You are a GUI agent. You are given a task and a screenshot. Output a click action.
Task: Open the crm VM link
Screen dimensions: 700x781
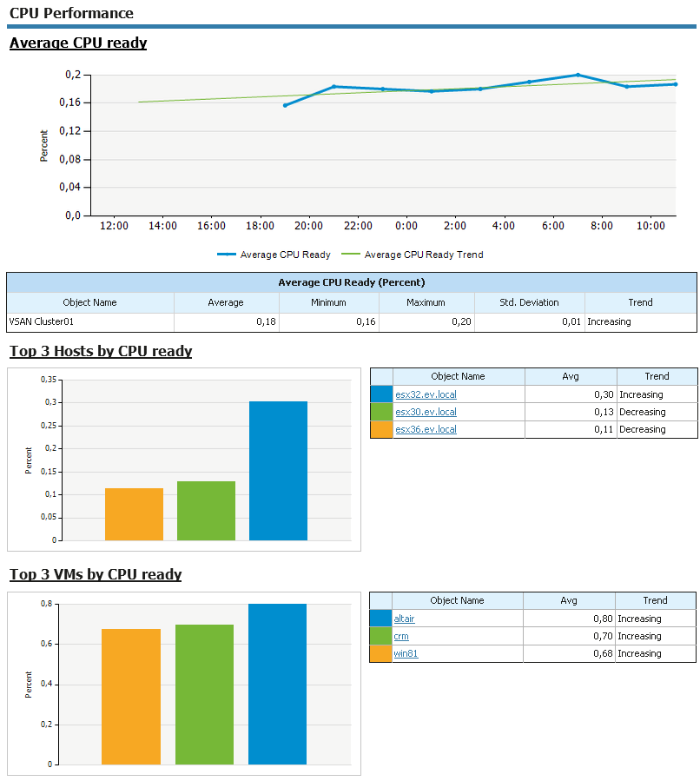[x=400, y=636]
